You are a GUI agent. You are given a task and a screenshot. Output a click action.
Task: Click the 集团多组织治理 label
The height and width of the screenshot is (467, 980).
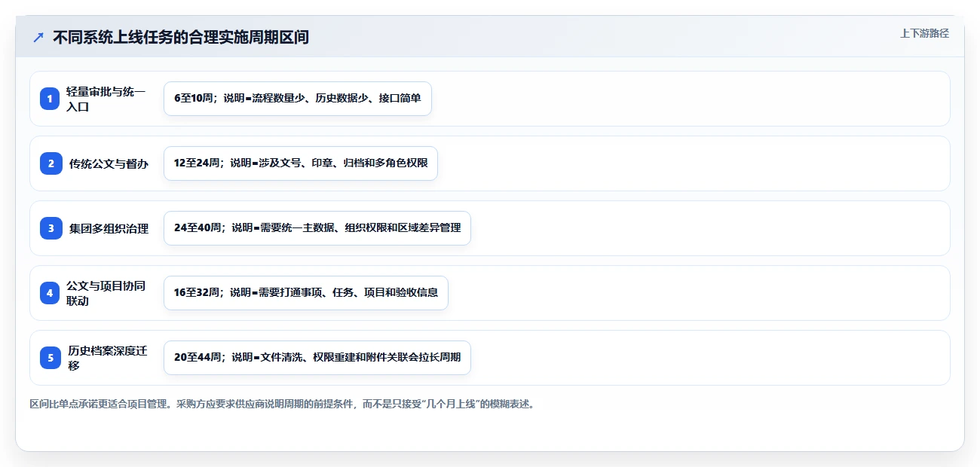tap(109, 228)
